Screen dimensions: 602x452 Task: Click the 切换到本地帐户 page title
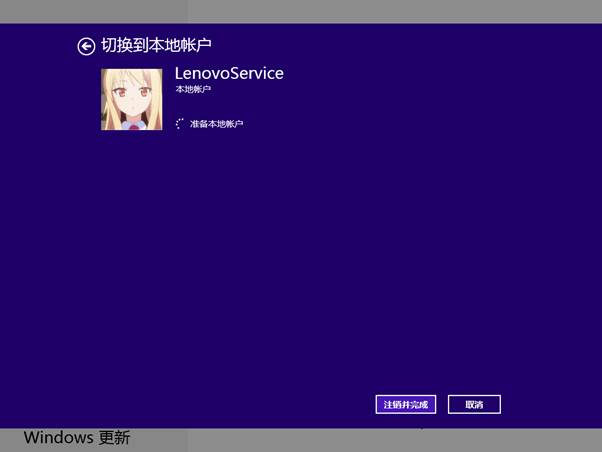(156, 45)
